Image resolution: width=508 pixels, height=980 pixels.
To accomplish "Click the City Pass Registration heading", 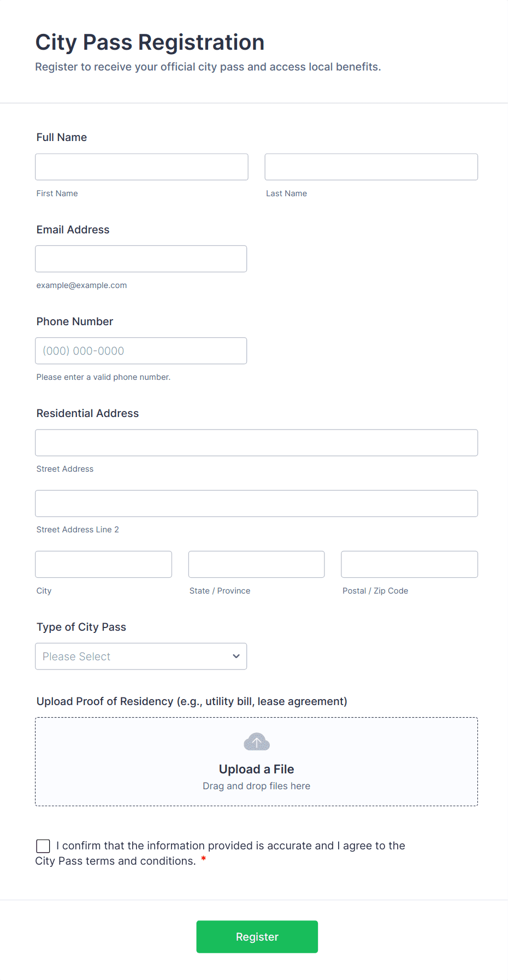I will point(150,42).
